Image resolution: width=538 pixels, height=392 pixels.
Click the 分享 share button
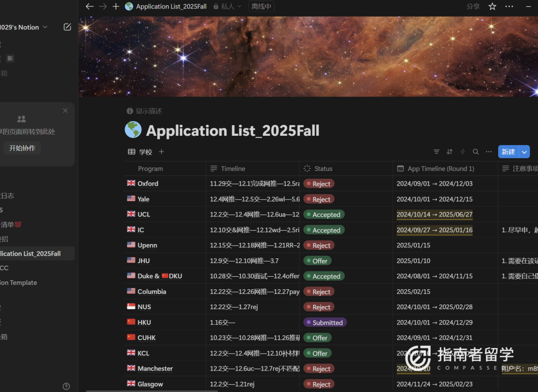tap(473, 6)
